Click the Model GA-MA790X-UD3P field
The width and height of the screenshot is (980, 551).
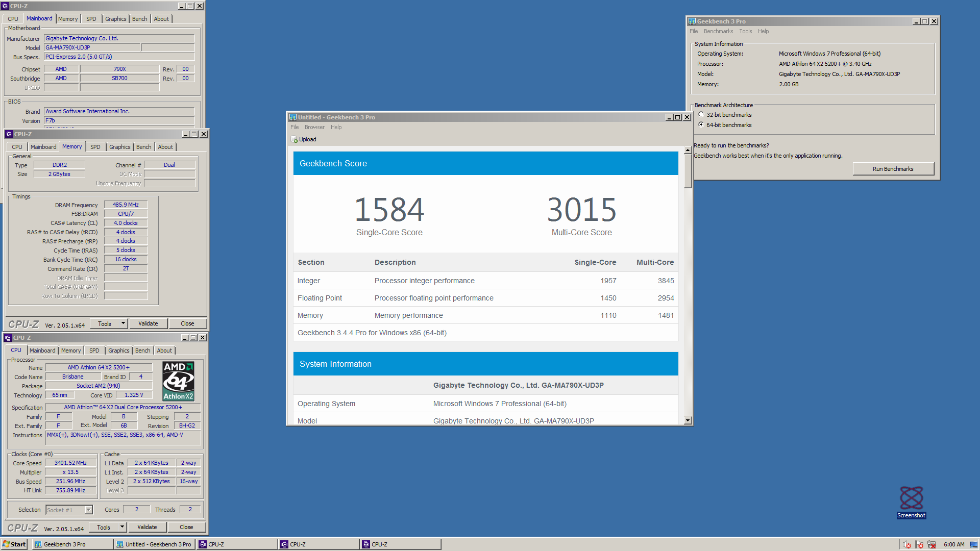(x=92, y=47)
